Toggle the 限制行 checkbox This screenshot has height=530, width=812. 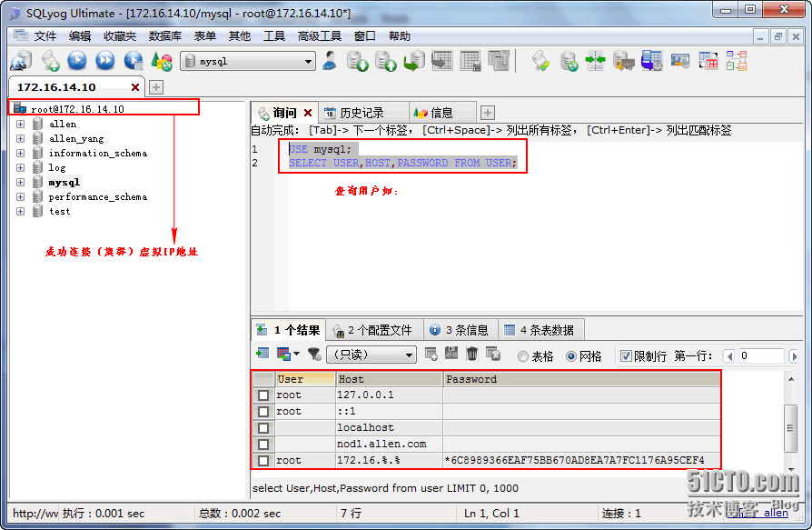[626, 356]
